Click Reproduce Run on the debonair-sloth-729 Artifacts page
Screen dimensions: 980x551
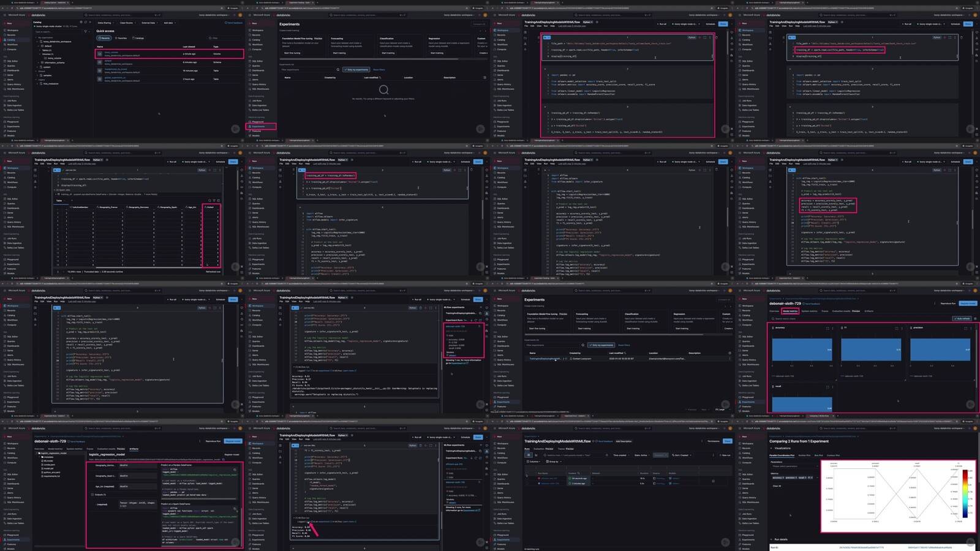(x=213, y=441)
